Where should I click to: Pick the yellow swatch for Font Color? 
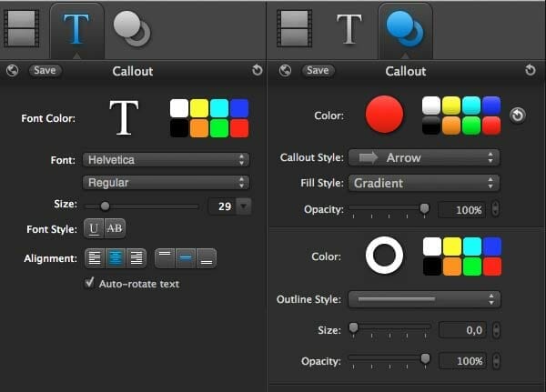tap(200, 107)
